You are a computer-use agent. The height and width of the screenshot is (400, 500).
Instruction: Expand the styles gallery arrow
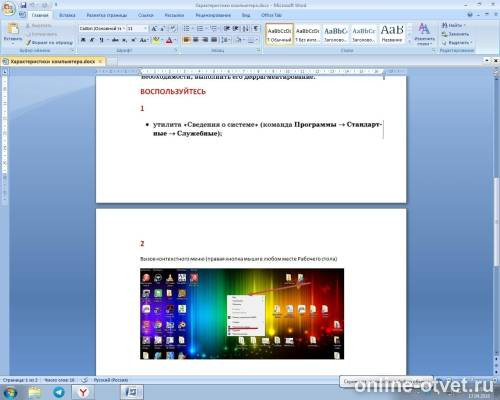click(410, 42)
